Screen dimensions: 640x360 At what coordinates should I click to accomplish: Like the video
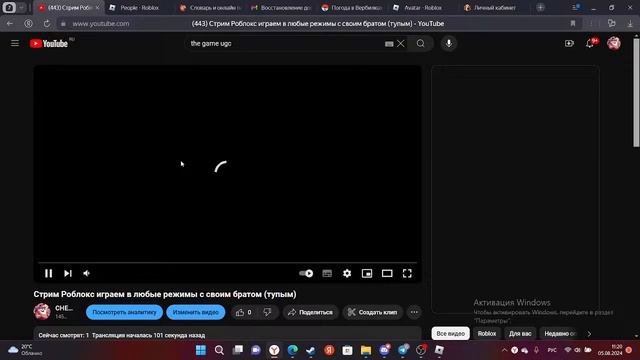pyautogui.click(x=244, y=312)
